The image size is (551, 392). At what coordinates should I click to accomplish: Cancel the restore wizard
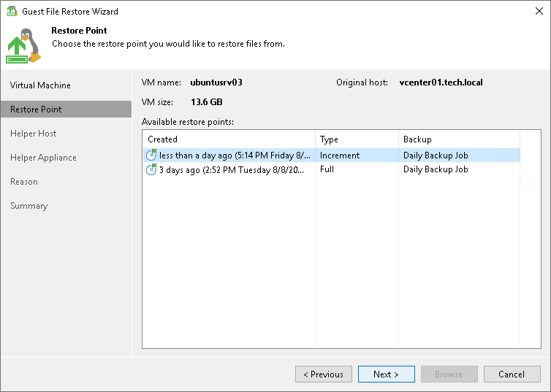click(512, 374)
